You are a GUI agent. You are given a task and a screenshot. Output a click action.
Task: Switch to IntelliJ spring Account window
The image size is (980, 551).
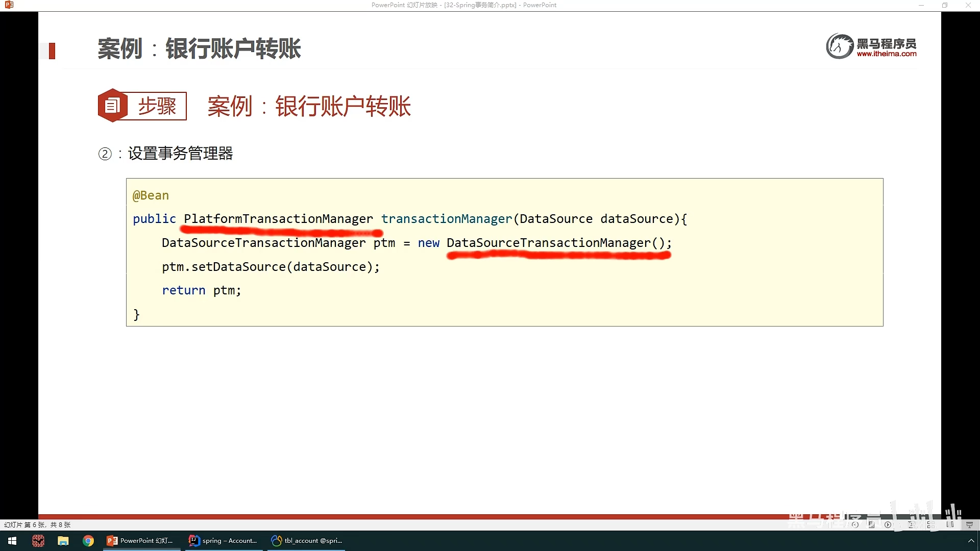coord(224,541)
